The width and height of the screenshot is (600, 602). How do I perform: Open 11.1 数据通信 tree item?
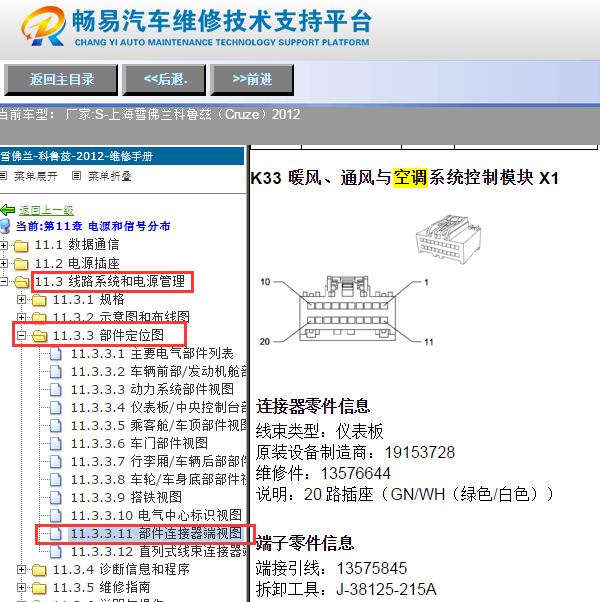(x=77, y=245)
